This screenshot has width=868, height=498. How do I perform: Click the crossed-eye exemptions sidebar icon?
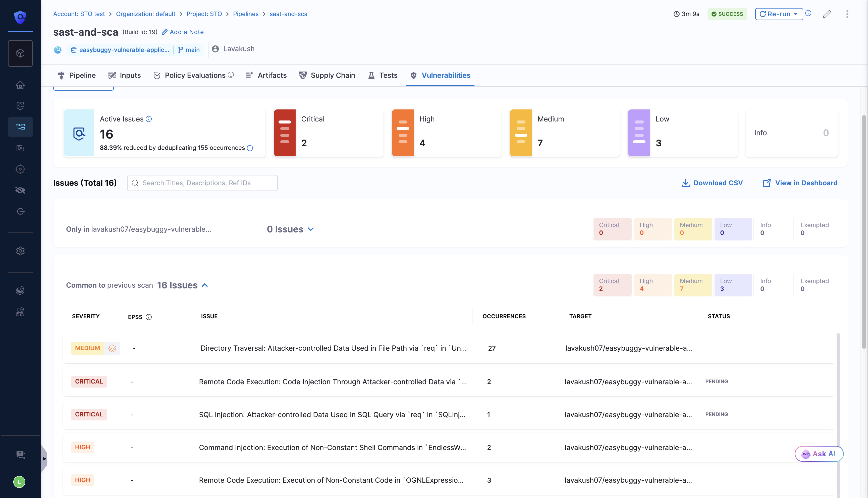20,190
